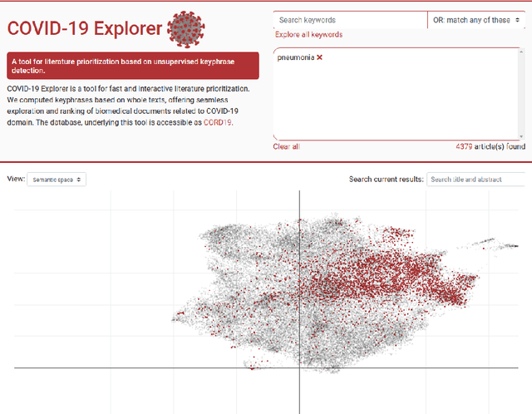
Task: Click the 'Search title and abstract' field
Action: pyautogui.click(x=477, y=179)
